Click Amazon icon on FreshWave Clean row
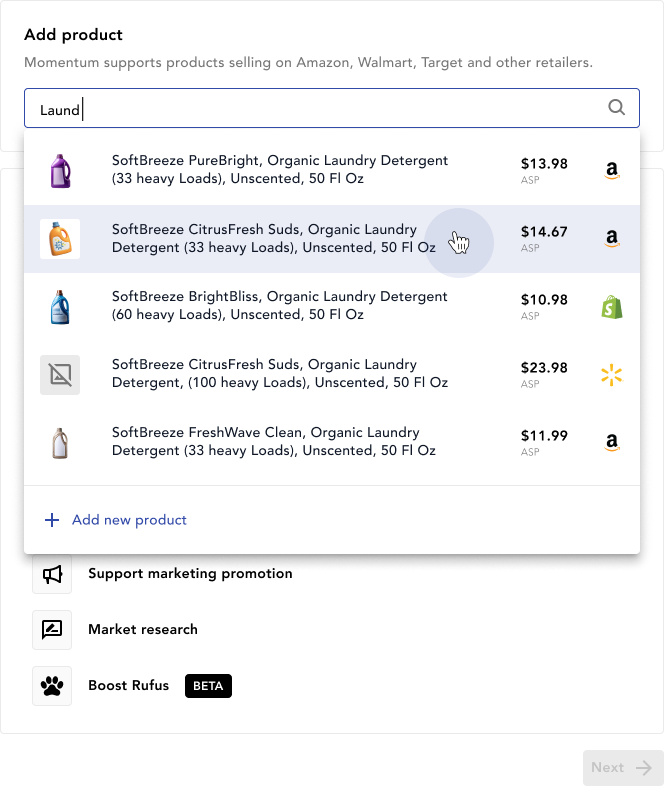 pyautogui.click(x=611, y=443)
